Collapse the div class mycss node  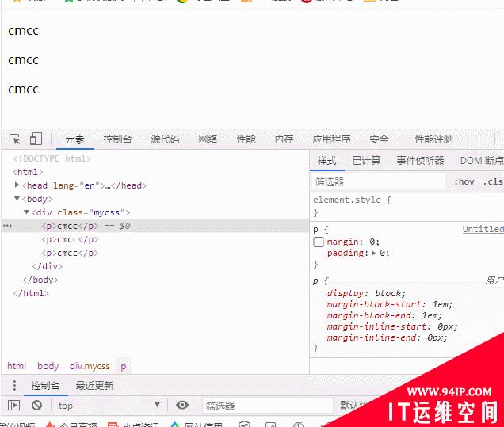(x=27, y=212)
